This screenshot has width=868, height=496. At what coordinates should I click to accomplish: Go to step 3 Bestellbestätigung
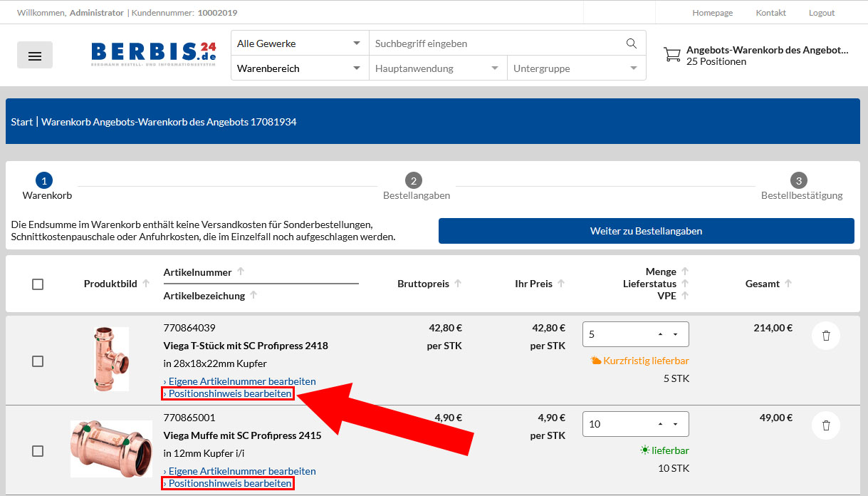tap(801, 187)
